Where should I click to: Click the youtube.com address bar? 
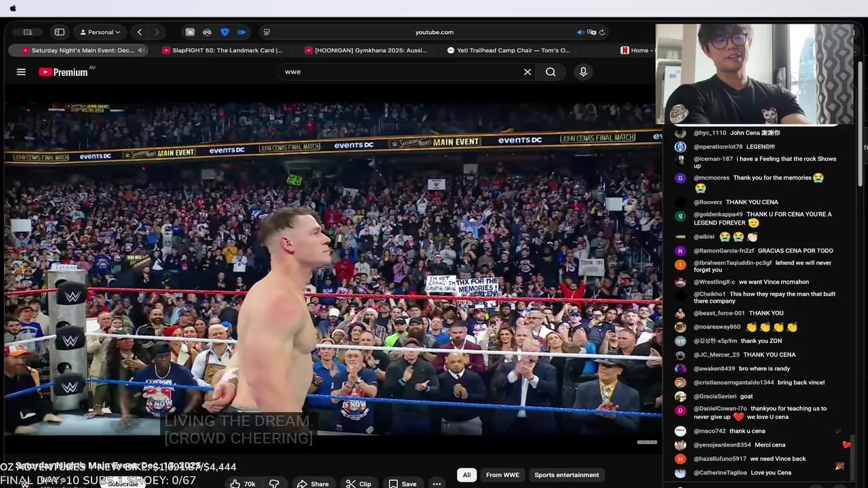pyautogui.click(x=434, y=32)
